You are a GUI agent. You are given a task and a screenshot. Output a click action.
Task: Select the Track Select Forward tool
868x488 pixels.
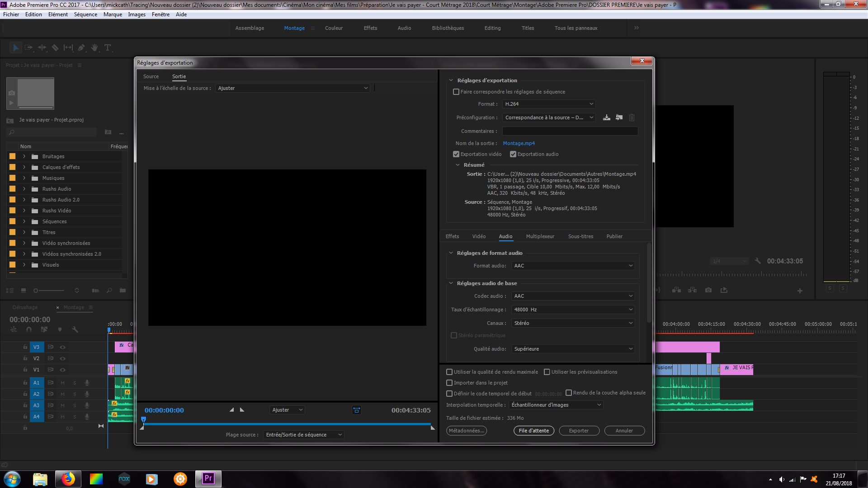pos(28,47)
